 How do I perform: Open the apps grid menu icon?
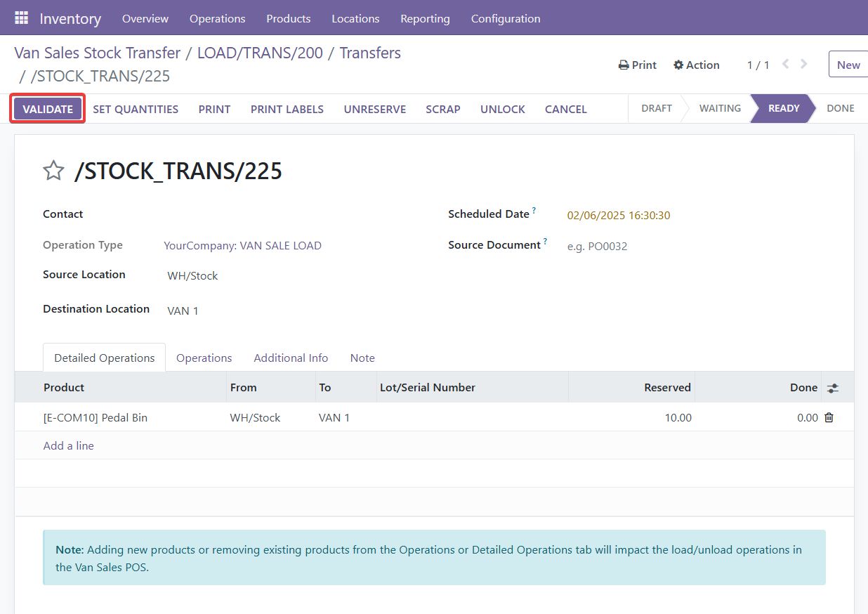point(21,18)
